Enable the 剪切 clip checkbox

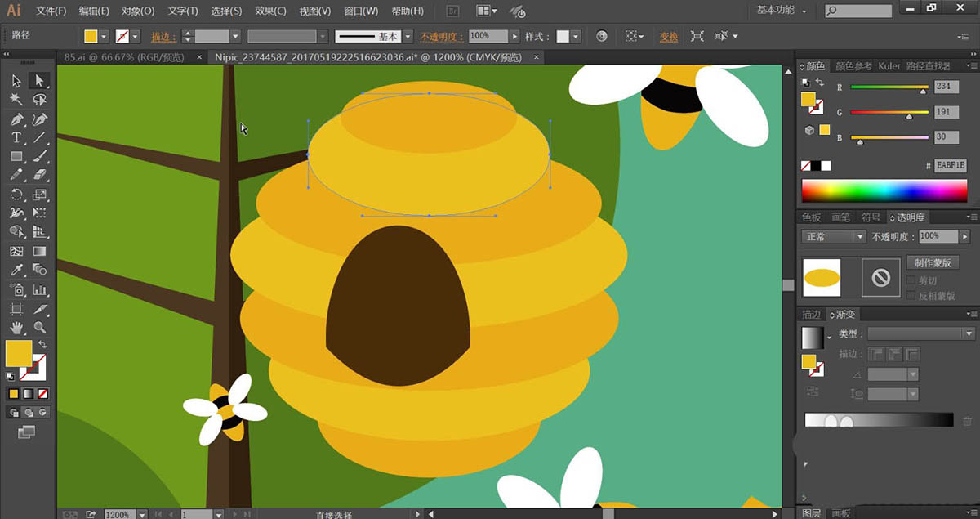pos(911,280)
